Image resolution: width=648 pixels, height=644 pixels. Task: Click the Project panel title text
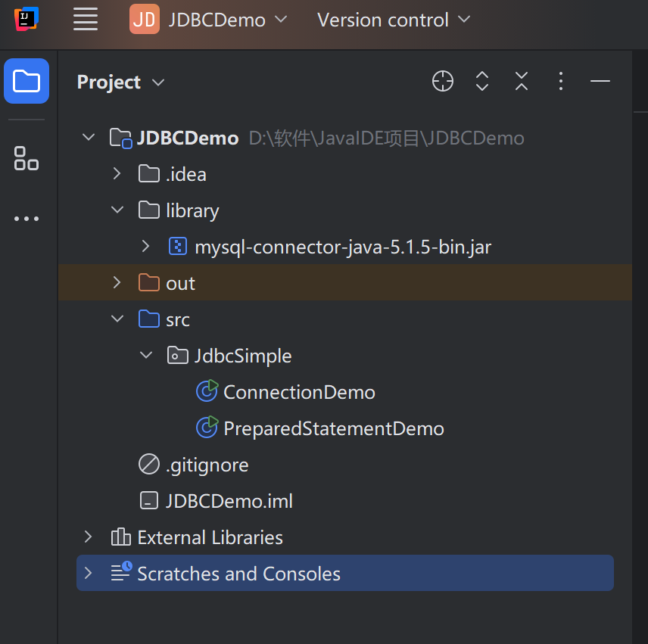(x=109, y=82)
